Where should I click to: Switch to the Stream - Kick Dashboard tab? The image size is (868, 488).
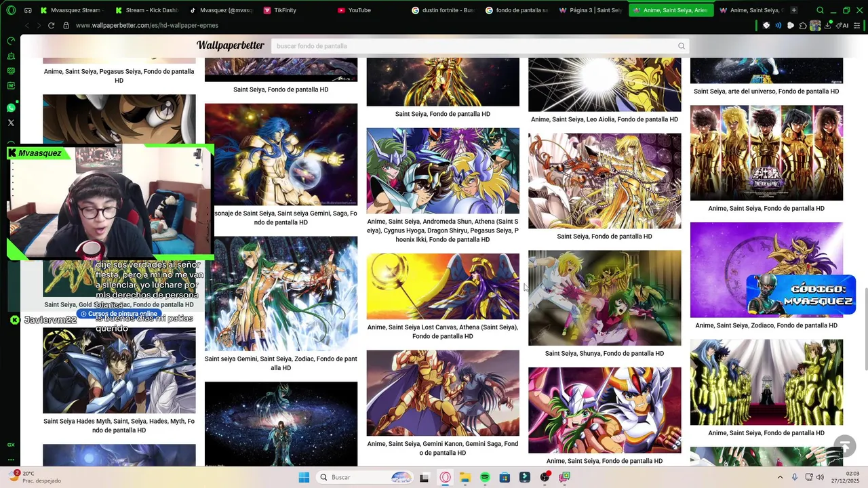(x=146, y=10)
